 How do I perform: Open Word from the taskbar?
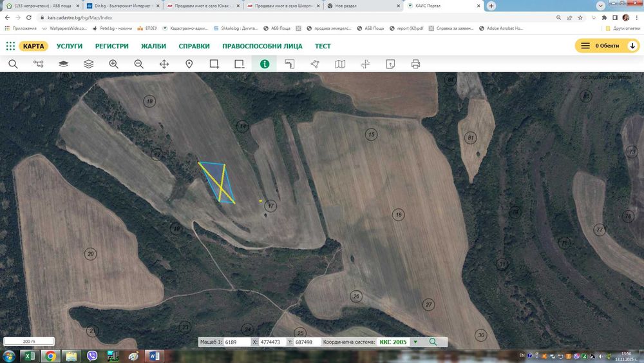click(x=155, y=356)
